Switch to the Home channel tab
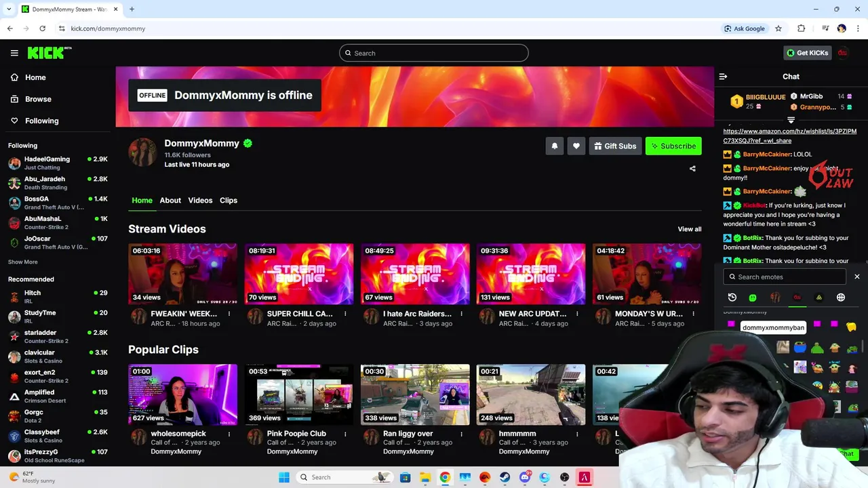This screenshot has height=488, width=868. click(142, 200)
